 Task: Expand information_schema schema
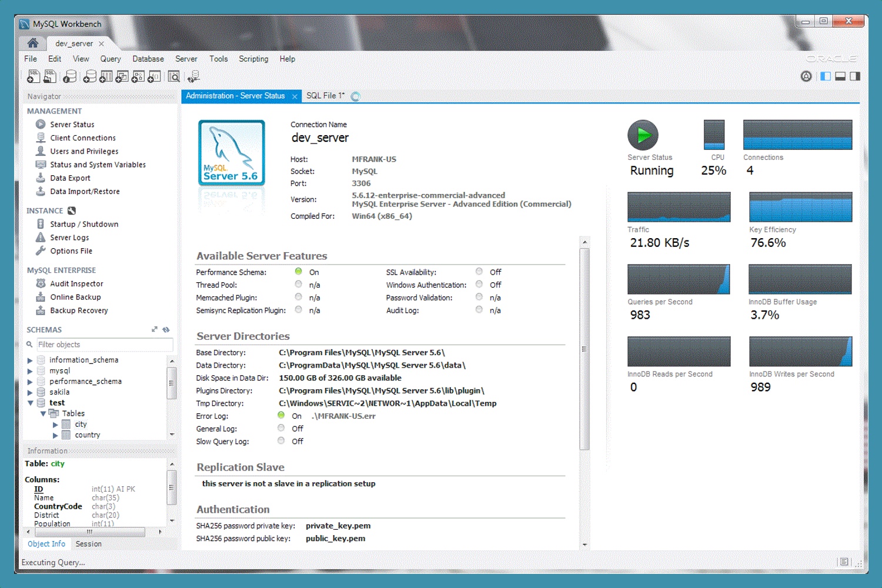pyautogui.click(x=30, y=360)
